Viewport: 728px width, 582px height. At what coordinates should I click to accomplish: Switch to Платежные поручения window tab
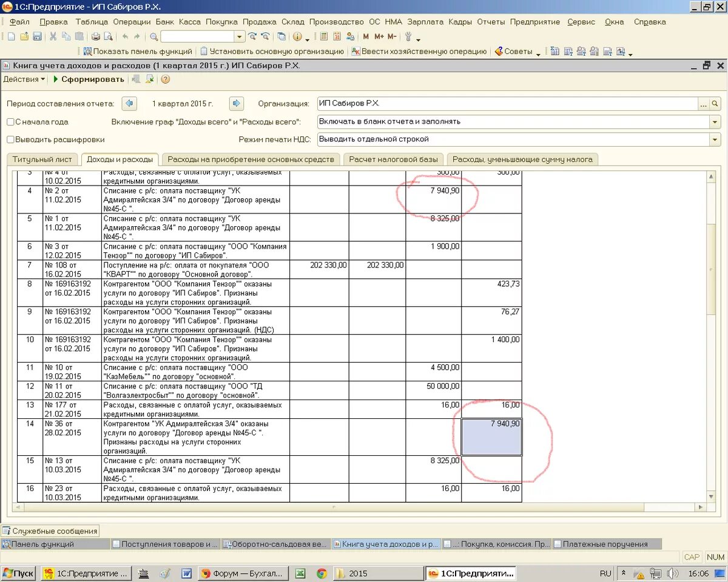[x=606, y=544]
